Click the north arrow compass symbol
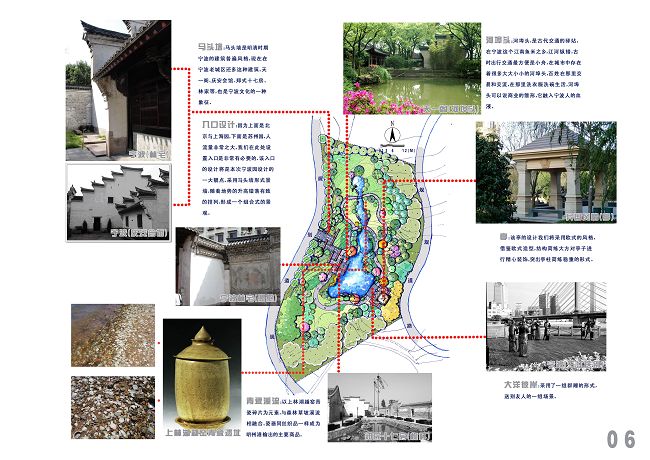The width and height of the screenshot is (650, 460). (394, 133)
